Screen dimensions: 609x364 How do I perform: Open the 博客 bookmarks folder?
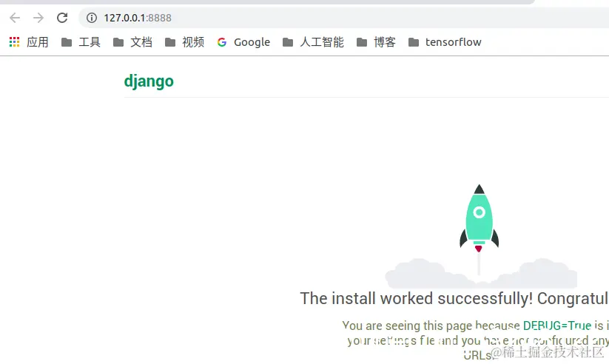[x=377, y=42]
